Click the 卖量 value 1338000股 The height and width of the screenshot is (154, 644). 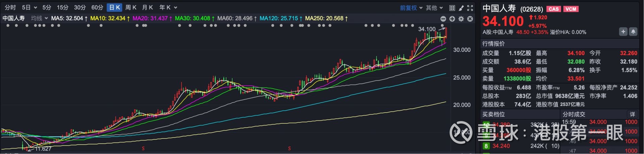(x=517, y=78)
